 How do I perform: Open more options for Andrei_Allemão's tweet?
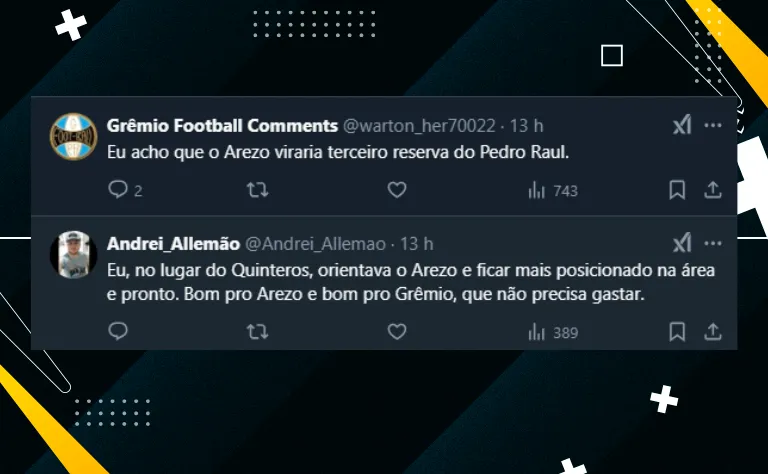(x=713, y=243)
